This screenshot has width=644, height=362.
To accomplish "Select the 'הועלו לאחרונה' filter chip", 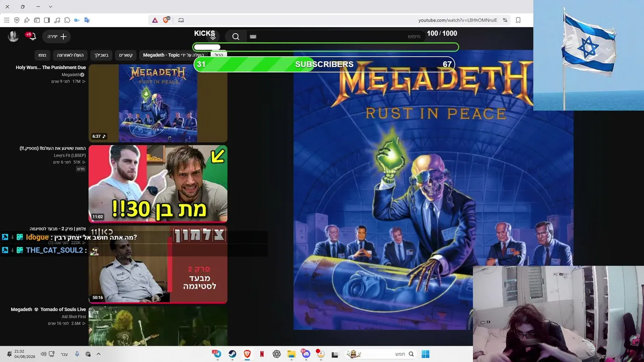I will point(70,55).
